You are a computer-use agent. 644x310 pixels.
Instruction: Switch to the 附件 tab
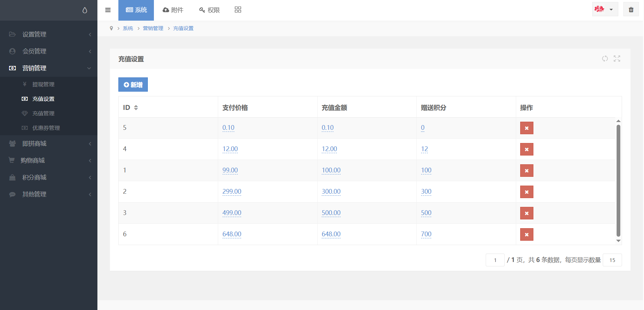click(x=173, y=10)
